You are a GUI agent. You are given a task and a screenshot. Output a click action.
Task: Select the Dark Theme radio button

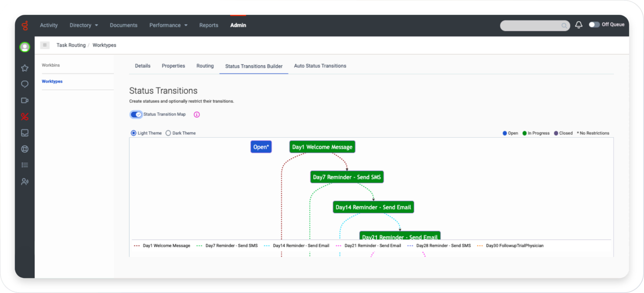click(168, 133)
